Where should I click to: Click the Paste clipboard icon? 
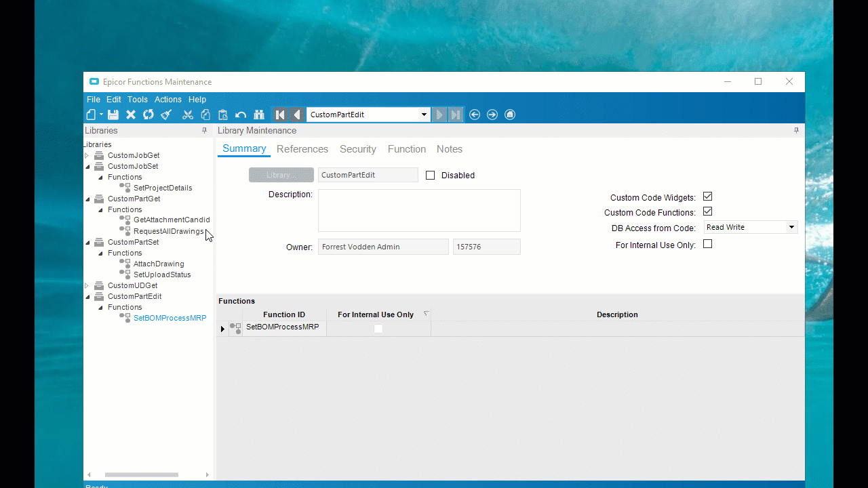(222, 115)
